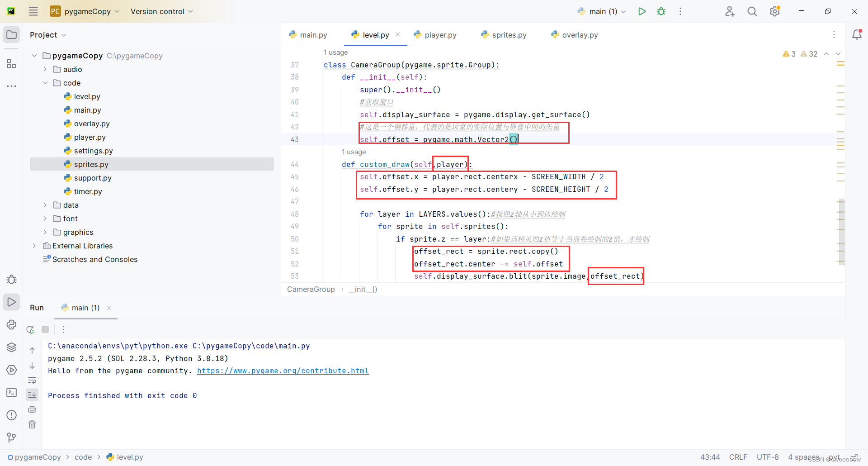
Task: Open the main hamburger menu
Action: click(33, 11)
